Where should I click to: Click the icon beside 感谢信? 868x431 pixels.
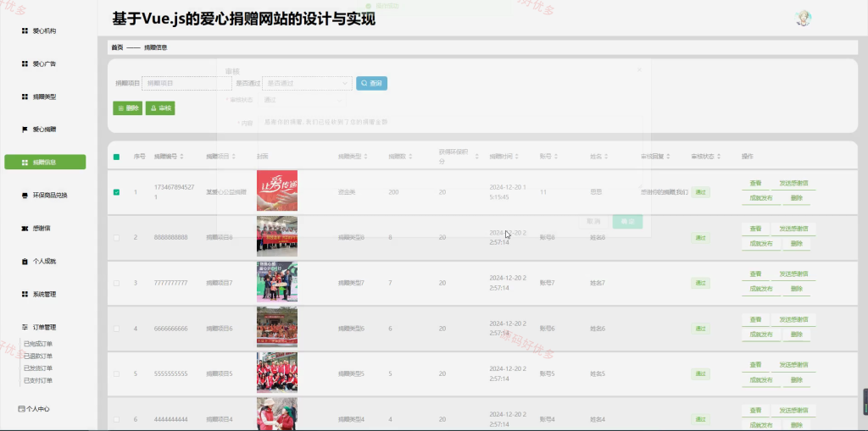(25, 229)
